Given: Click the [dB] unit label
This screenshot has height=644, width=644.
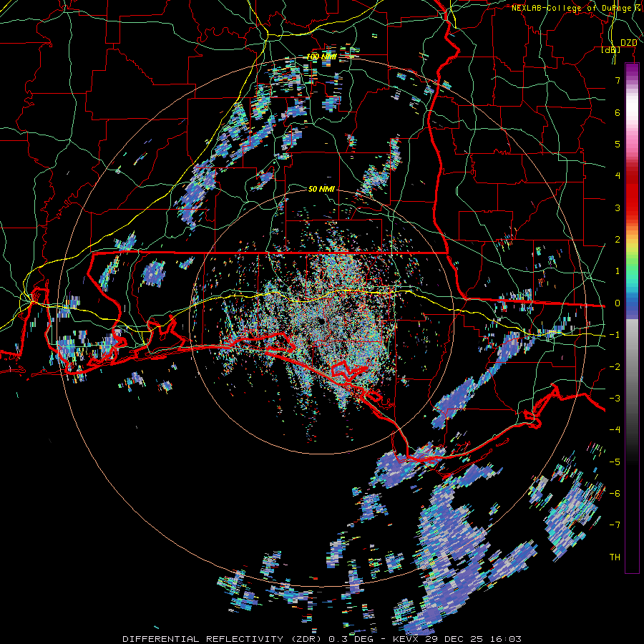Looking at the screenshot, I should pos(611,49).
